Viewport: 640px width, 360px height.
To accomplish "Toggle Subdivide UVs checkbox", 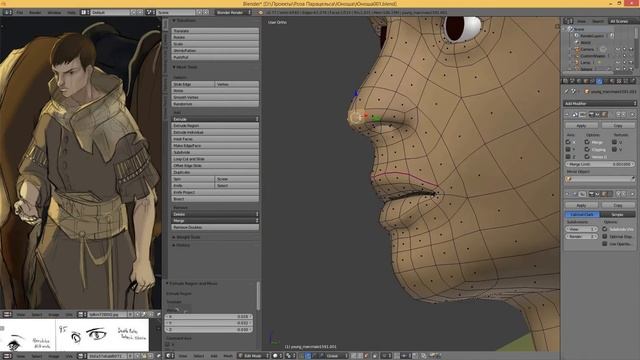I will 604,229.
